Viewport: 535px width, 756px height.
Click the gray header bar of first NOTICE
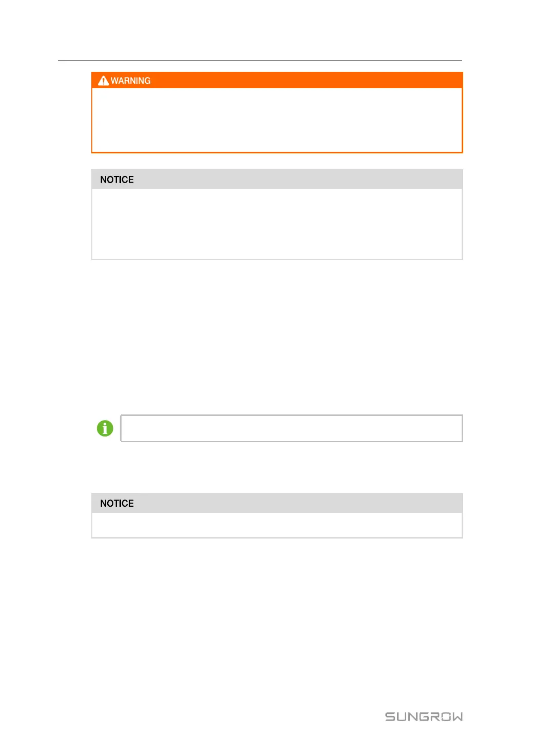pyautogui.click(x=277, y=179)
